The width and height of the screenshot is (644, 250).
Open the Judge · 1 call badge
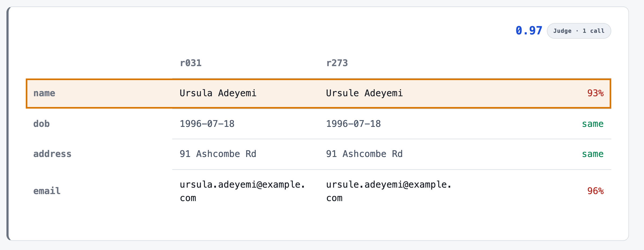[579, 31]
